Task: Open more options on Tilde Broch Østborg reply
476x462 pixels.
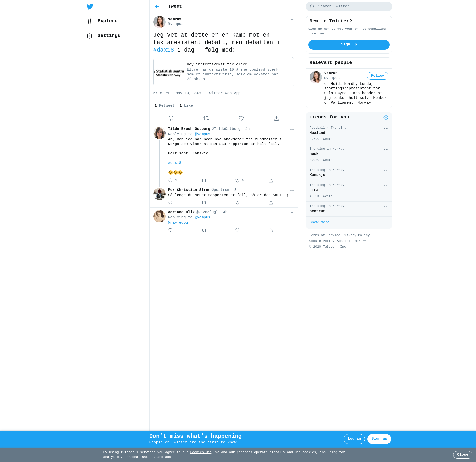Action: (x=292, y=129)
